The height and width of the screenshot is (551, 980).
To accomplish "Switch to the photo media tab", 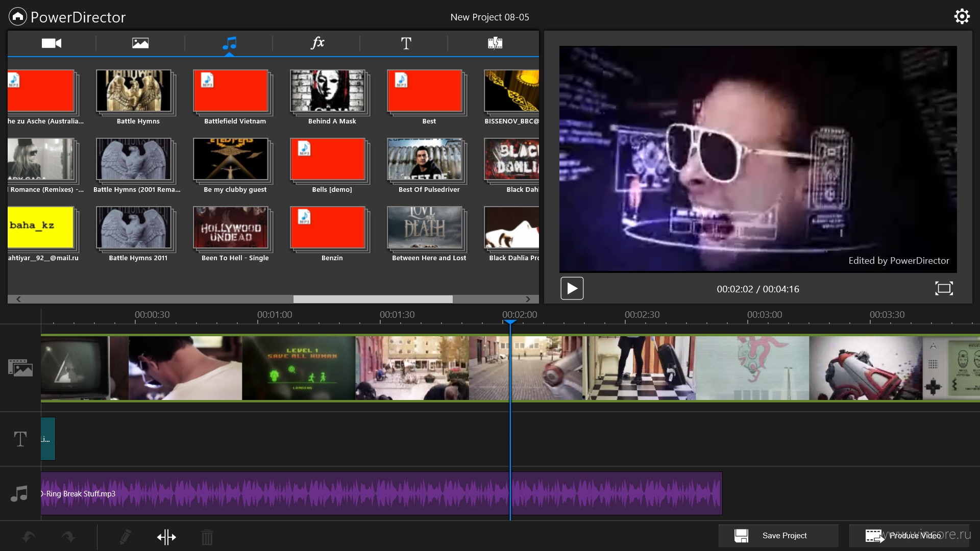I will [140, 43].
